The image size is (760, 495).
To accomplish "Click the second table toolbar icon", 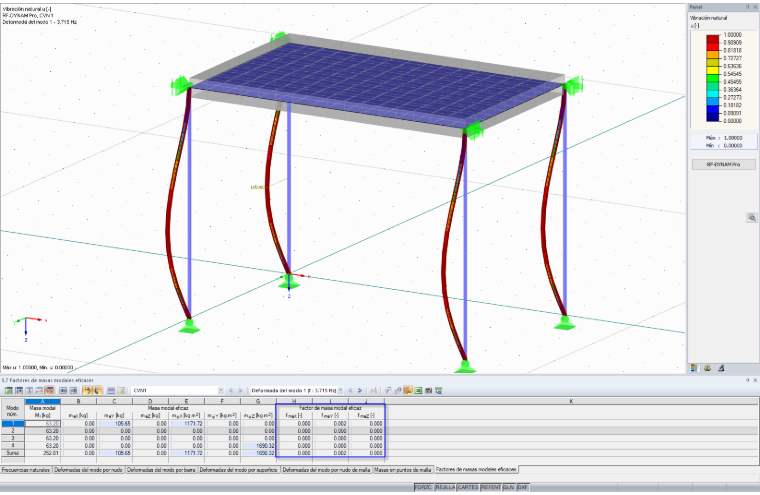I will point(19,390).
